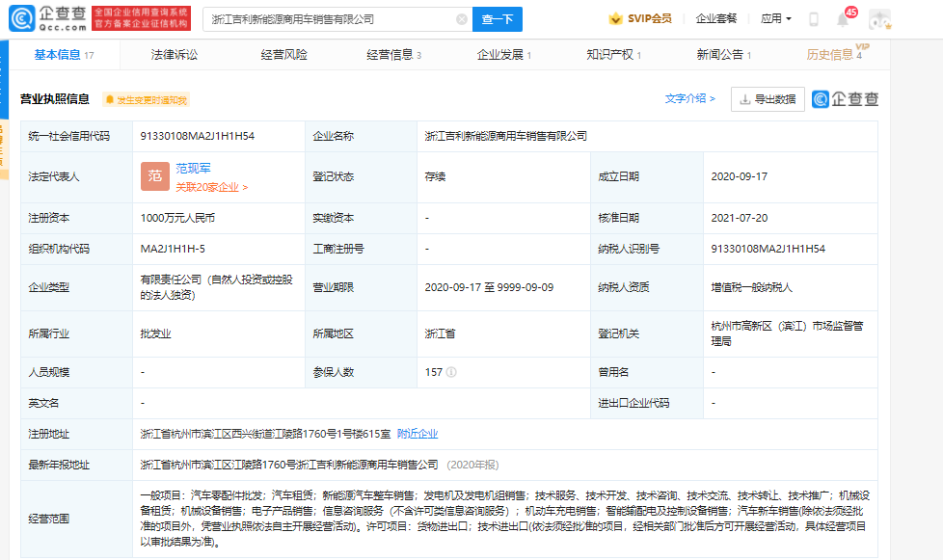This screenshot has width=943, height=560.
Task: Click the SVIP crown membership icon
Action: [x=615, y=16]
